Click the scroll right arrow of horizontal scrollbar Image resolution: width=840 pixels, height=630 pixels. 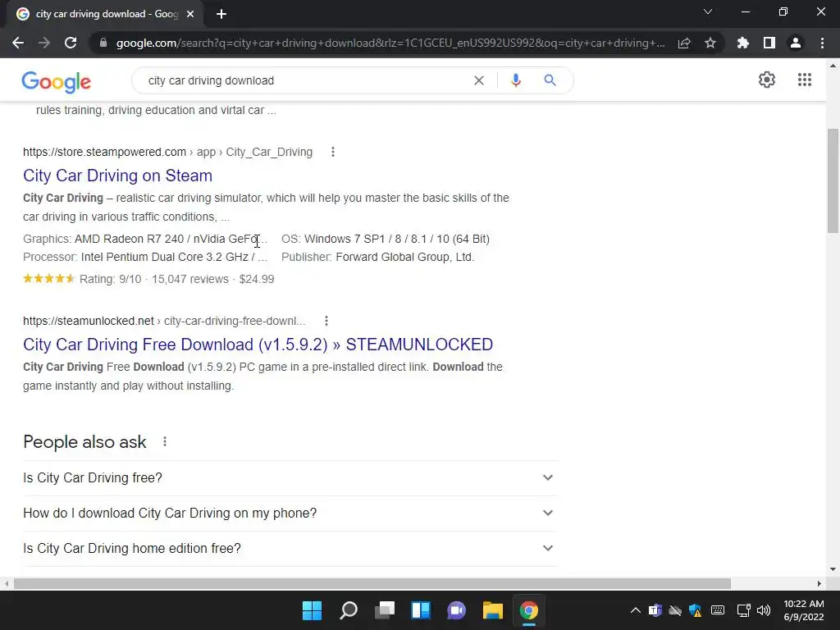click(x=819, y=583)
